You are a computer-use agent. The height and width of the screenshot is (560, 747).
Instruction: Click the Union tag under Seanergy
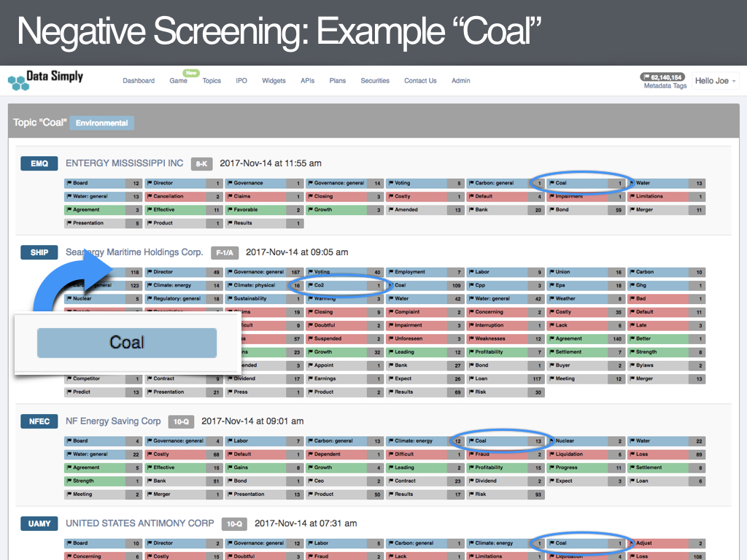tap(586, 272)
